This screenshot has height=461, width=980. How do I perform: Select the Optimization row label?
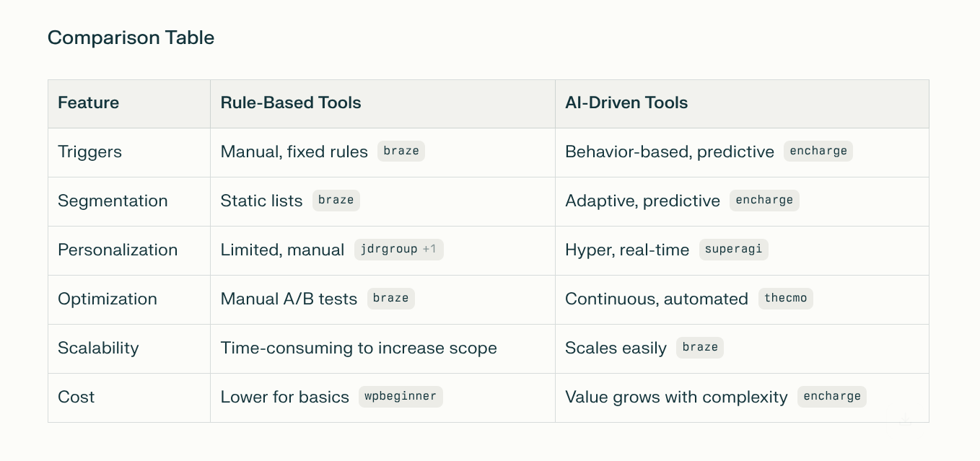pyautogui.click(x=108, y=299)
